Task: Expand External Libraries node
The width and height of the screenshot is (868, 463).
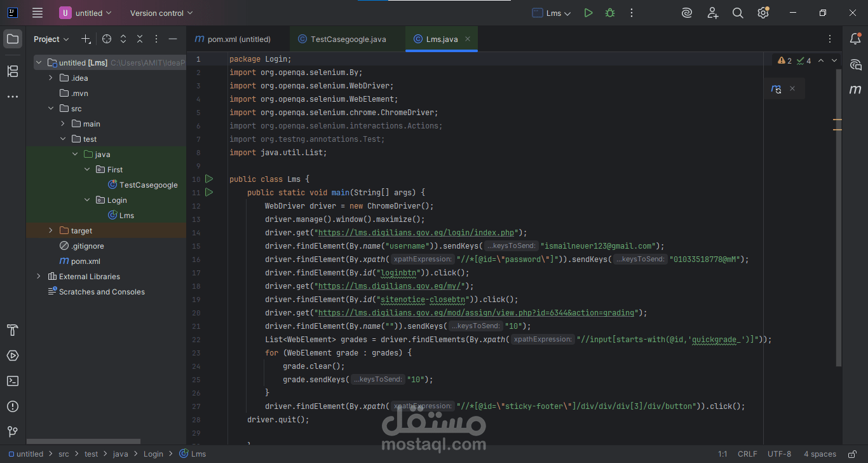Action: coord(39,277)
